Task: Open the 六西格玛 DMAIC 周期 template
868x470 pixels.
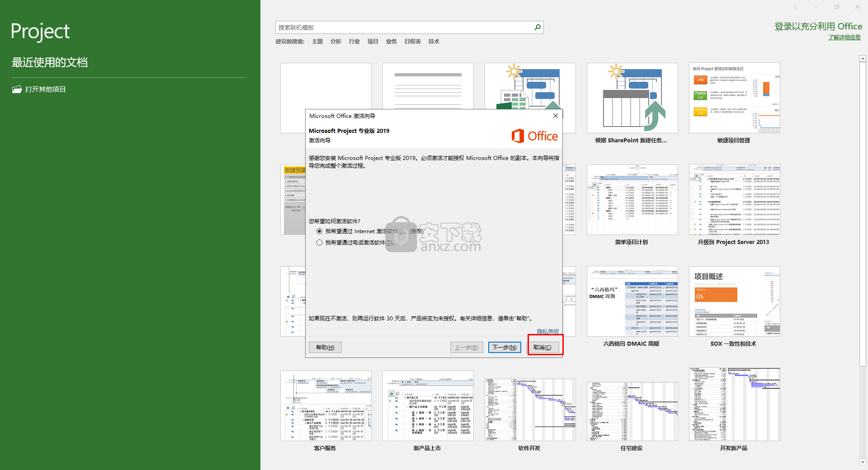Action: [x=632, y=301]
